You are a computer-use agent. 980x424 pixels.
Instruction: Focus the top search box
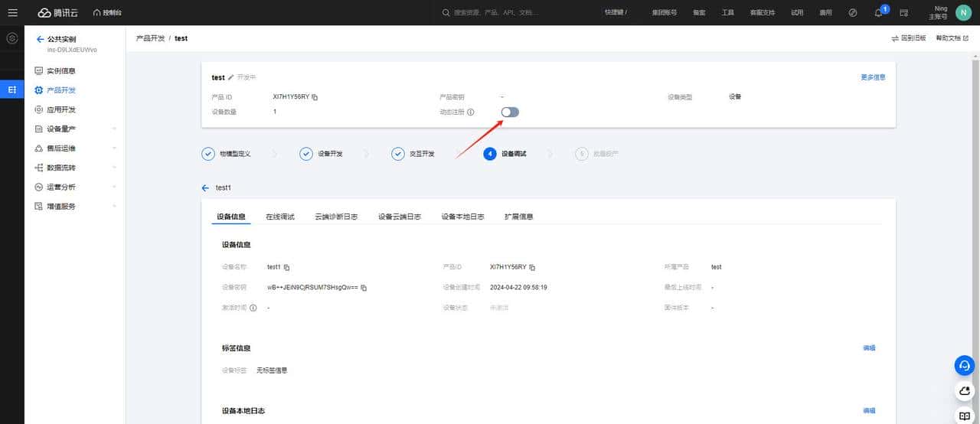click(513, 12)
